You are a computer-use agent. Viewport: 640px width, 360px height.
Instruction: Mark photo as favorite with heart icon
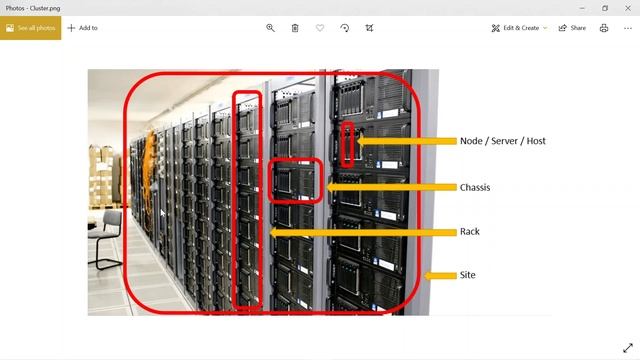pyautogui.click(x=320, y=28)
